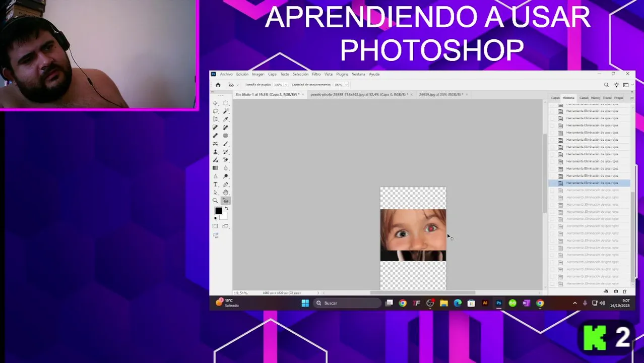The height and width of the screenshot is (363, 644).
Task: Delete current history state with trash icon
Action: [625, 291]
